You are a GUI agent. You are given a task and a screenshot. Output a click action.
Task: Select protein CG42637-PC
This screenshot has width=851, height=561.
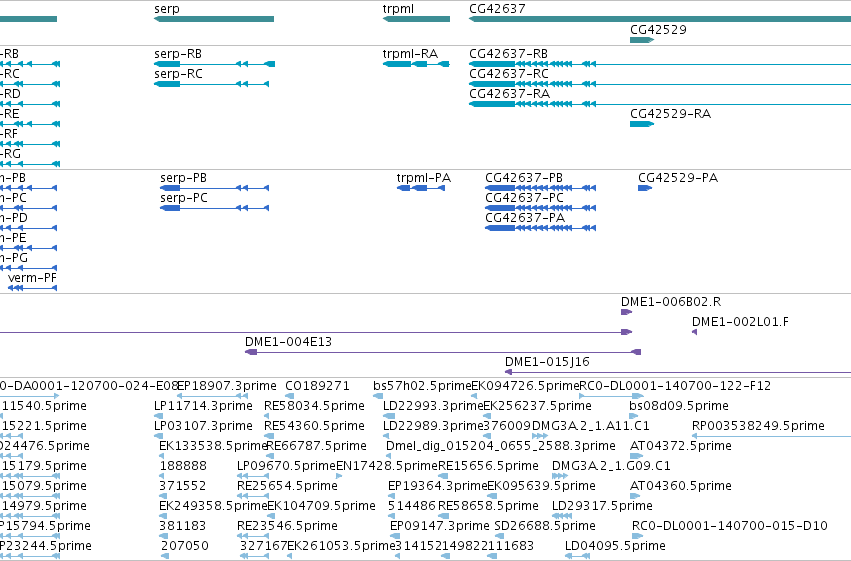[541, 208]
